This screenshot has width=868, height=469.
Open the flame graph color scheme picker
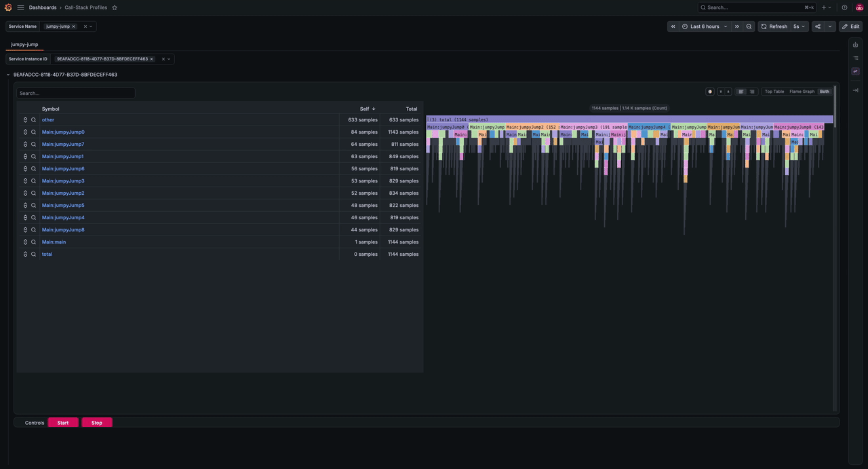click(710, 92)
